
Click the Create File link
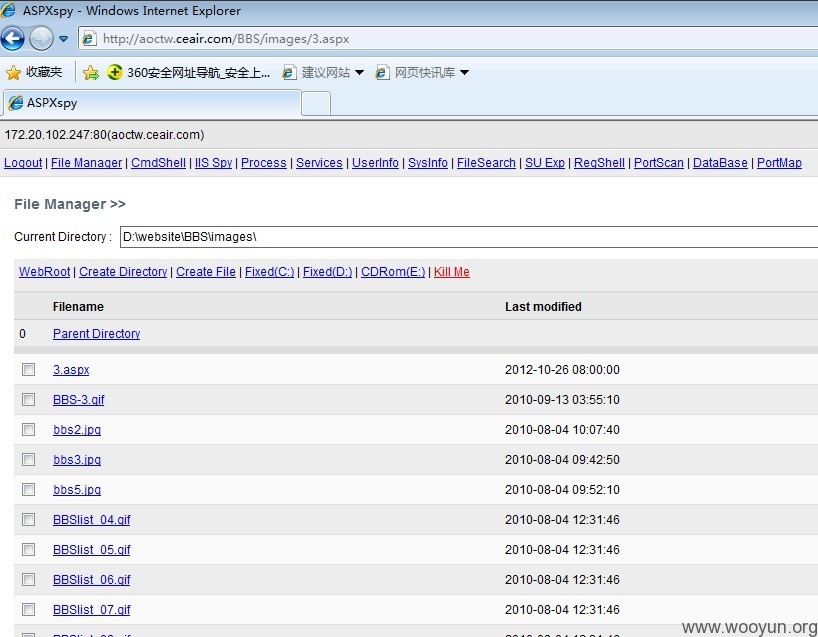(206, 272)
